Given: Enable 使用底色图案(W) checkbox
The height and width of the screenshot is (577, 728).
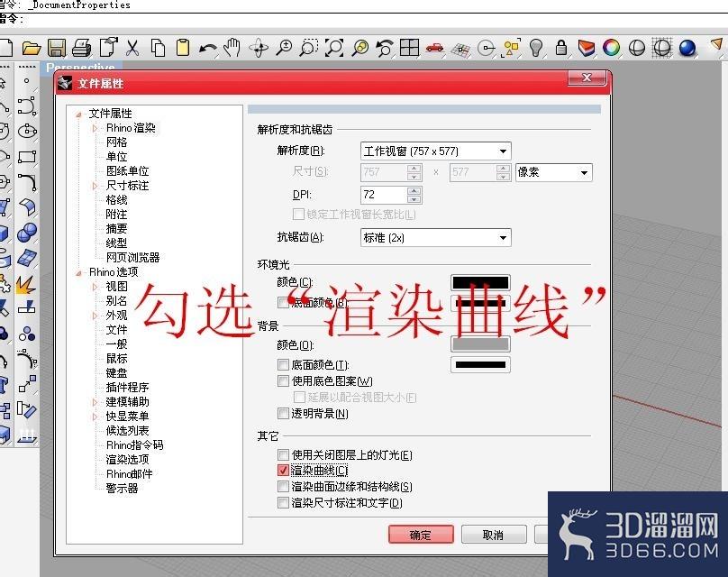Looking at the screenshot, I should click(x=283, y=381).
